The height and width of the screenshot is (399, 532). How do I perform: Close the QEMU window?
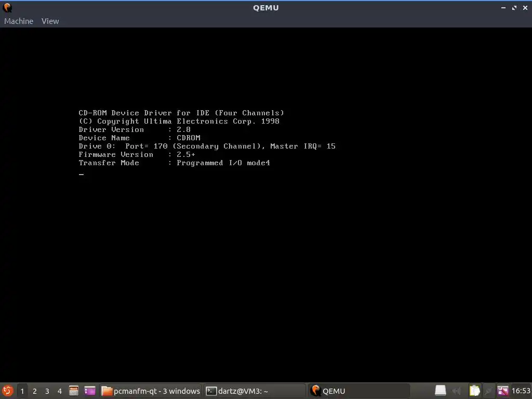[x=525, y=7]
